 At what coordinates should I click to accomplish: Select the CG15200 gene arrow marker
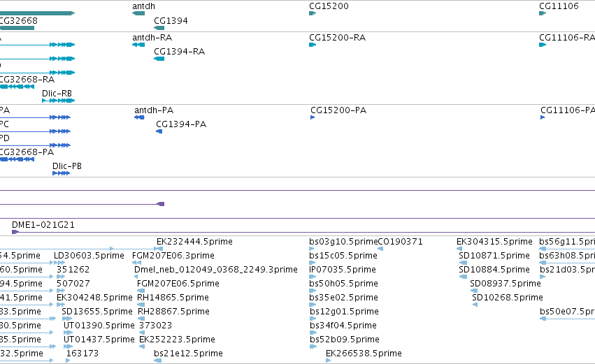(313, 13)
